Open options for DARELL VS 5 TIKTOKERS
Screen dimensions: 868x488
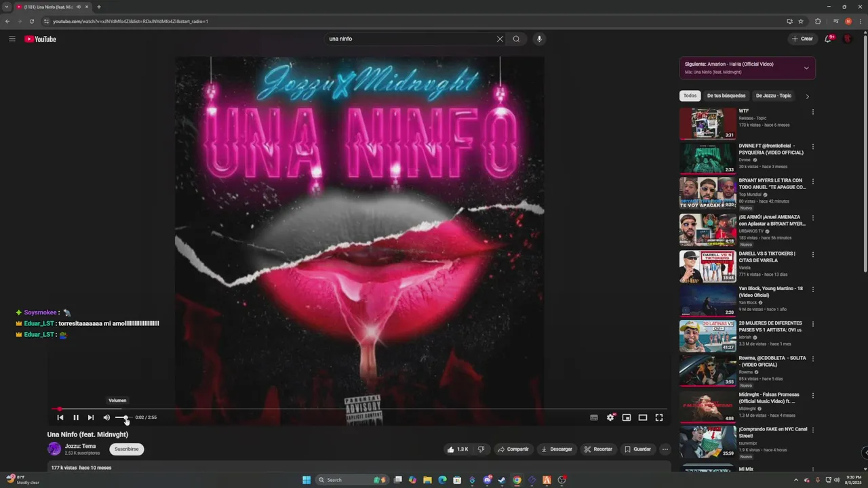point(813,255)
